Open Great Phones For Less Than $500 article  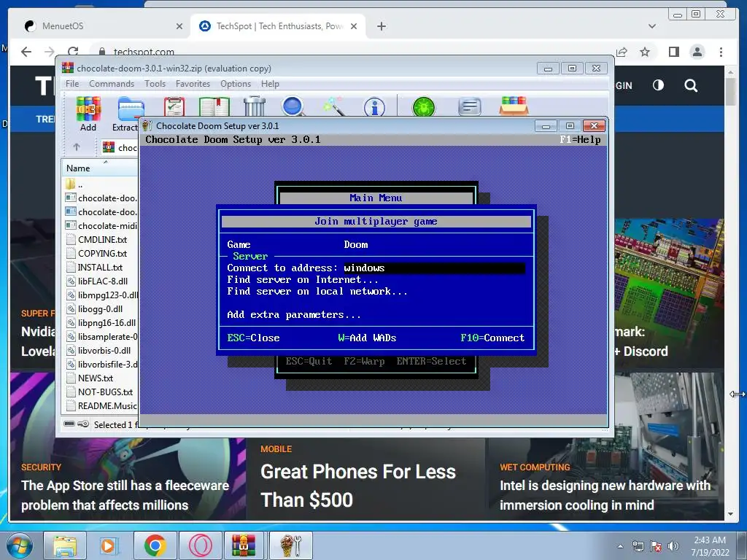(357, 486)
